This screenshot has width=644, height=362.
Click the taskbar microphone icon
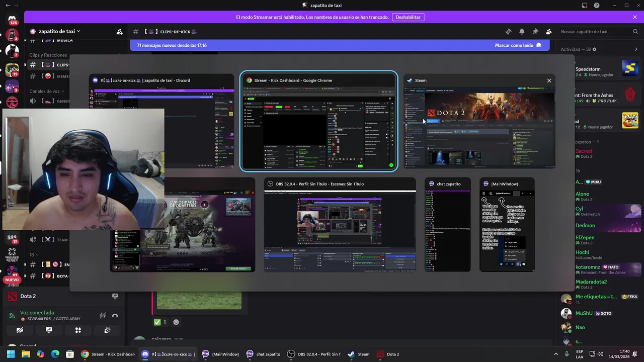tap(567, 354)
